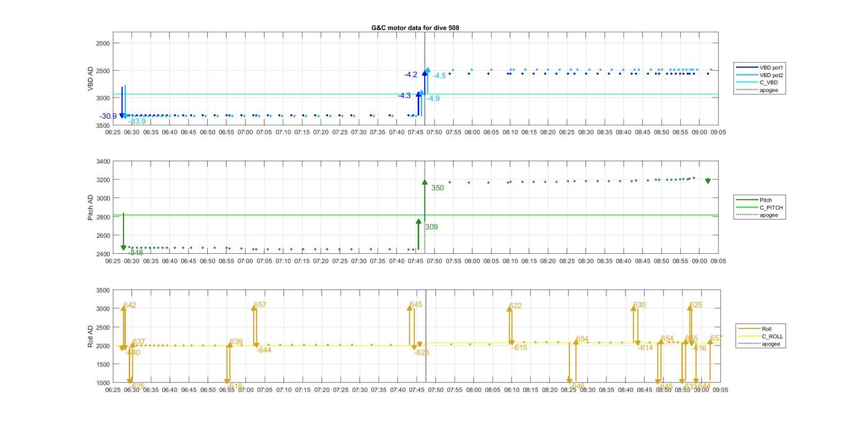This screenshot has height=430, width=868.
Task: Click the '-614' roll data label
Action: click(x=645, y=348)
